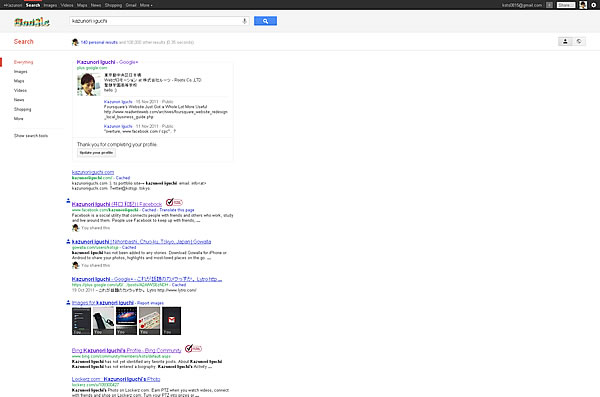Select Shopping in left sidebar

pyautogui.click(x=23, y=109)
